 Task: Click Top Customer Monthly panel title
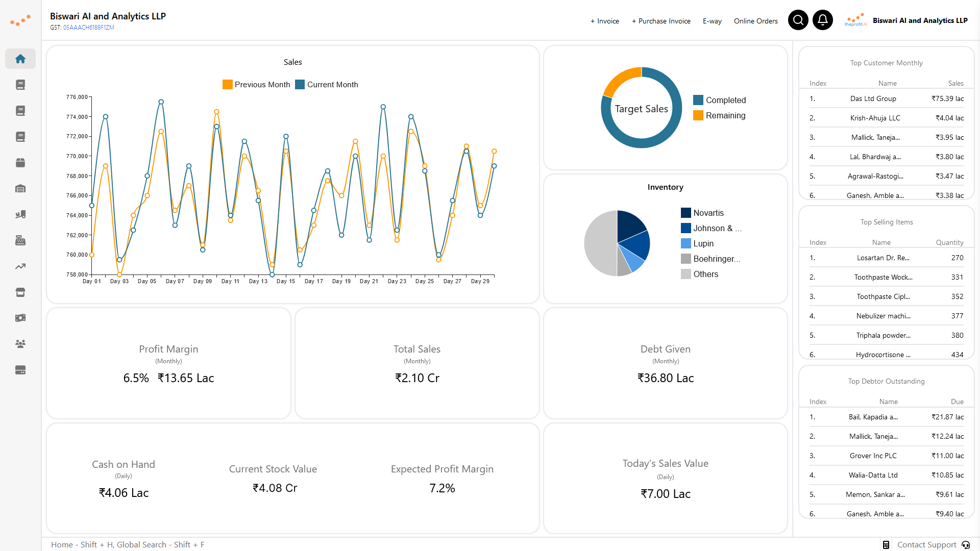click(x=887, y=63)
